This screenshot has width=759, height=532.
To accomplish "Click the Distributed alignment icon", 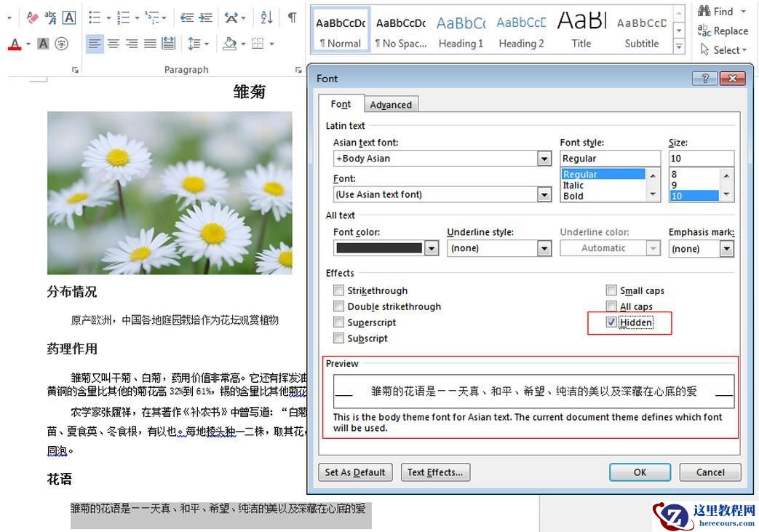I will 168,44.
